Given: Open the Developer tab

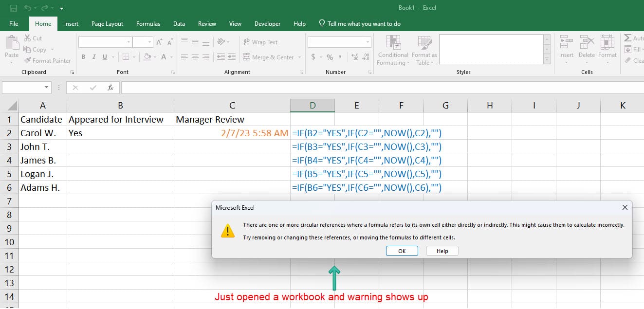Looking at the screenshot, I should tap(267, 23).
